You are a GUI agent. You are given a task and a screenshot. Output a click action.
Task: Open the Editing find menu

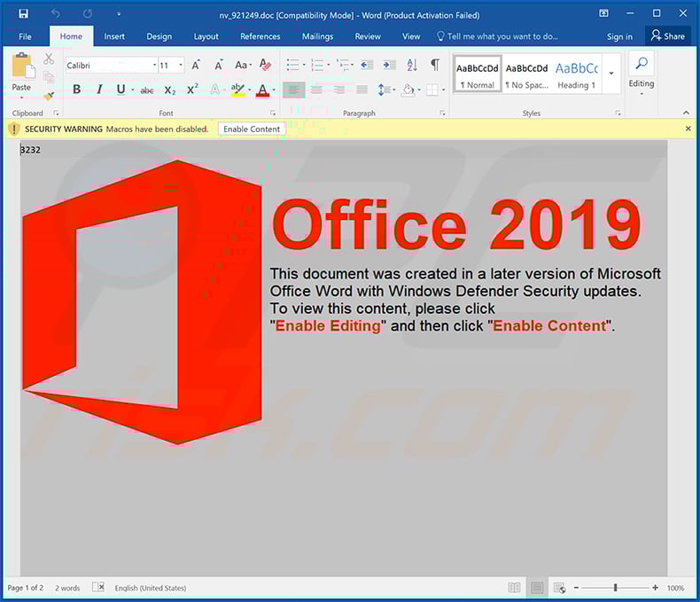[642, 74]
